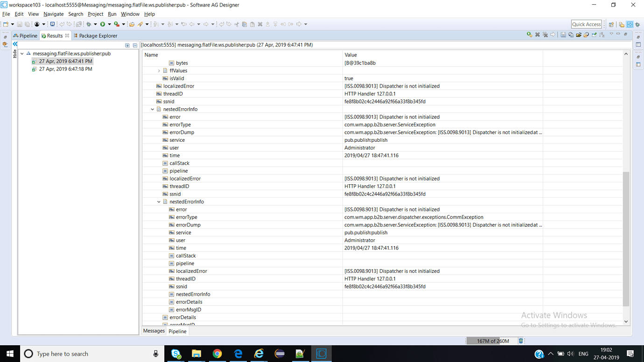
Task: Open the folder icon in main toolbar
Action: click(x=132, y=24)
